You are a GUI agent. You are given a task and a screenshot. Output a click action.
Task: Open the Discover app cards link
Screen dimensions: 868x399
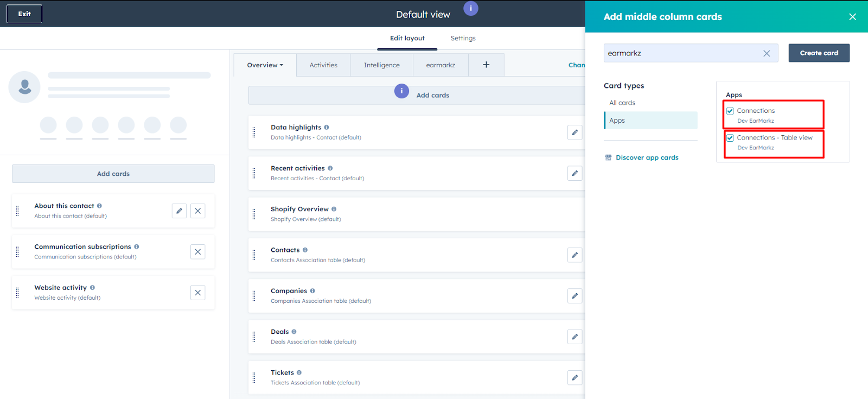pos(647,157)
